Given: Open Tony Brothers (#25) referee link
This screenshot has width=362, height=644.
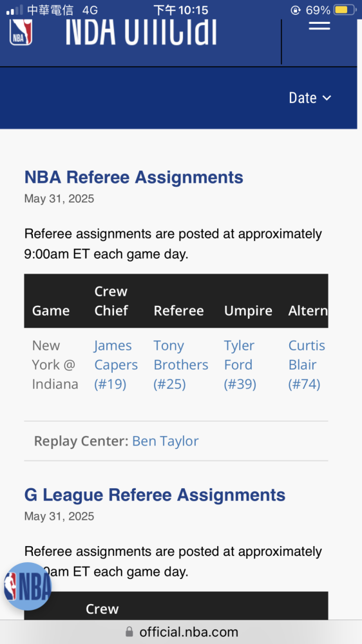Looking at the screenshot, I should pyautogui.click(x=181, y=365).
